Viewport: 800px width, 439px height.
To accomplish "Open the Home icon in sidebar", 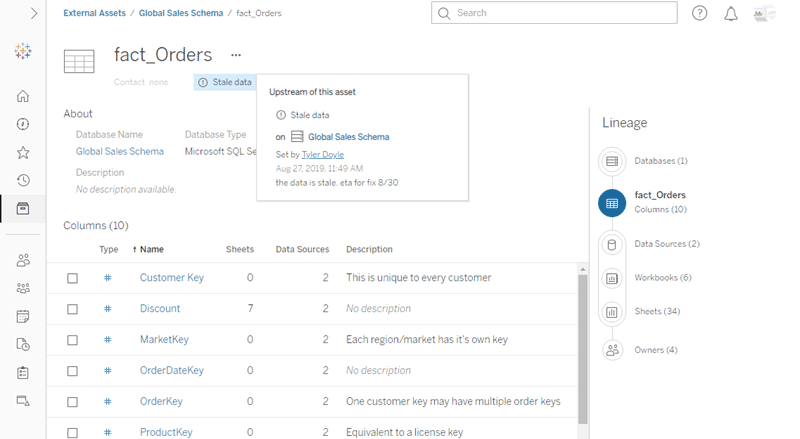I will [x=23, y=97].
